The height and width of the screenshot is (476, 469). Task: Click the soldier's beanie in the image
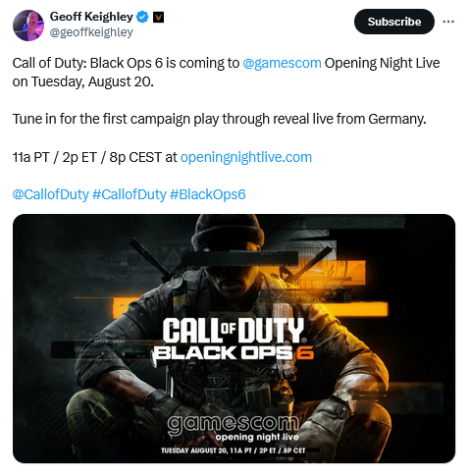(x=228, y=233)
